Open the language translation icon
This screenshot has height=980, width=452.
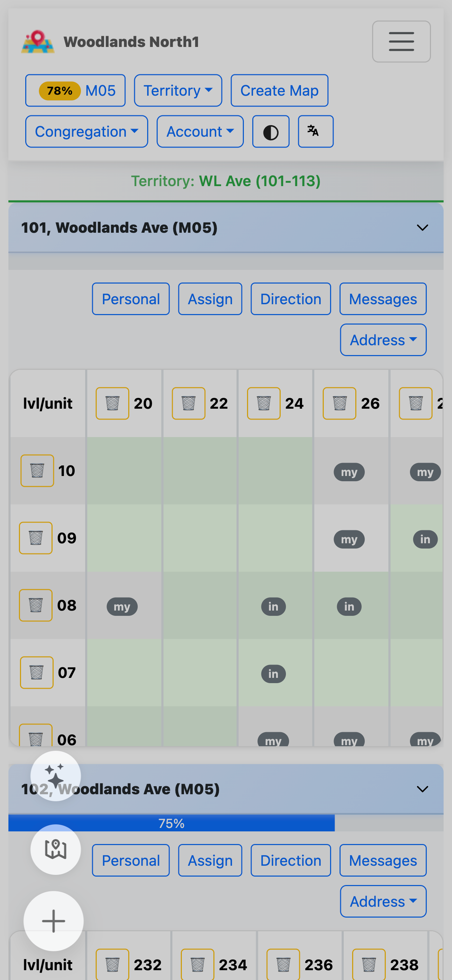pyautogui.click(x=315, y=131)
